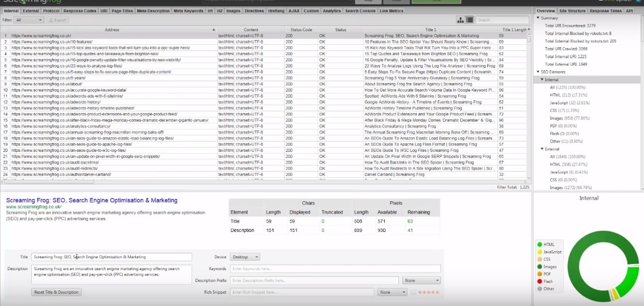Screen dimensions: 644x306
Task: Collapse the External tree node
Action: (x=542, y=149)
